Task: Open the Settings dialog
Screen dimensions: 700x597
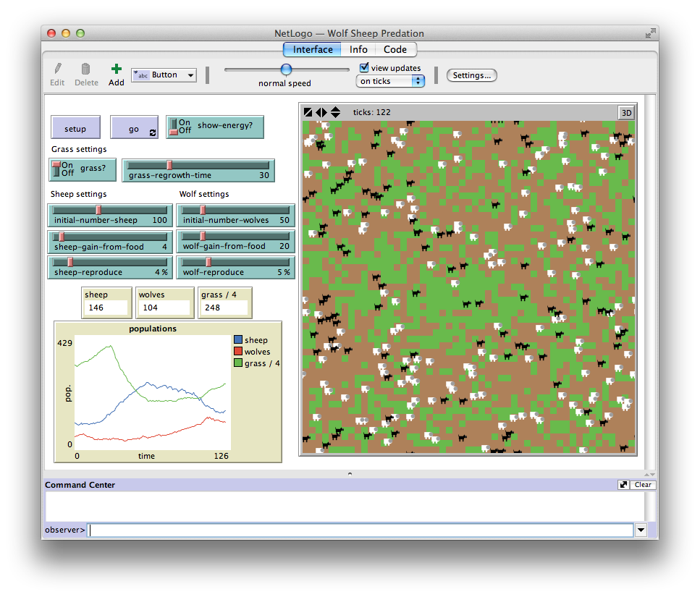Action: (x=471, y=75)
